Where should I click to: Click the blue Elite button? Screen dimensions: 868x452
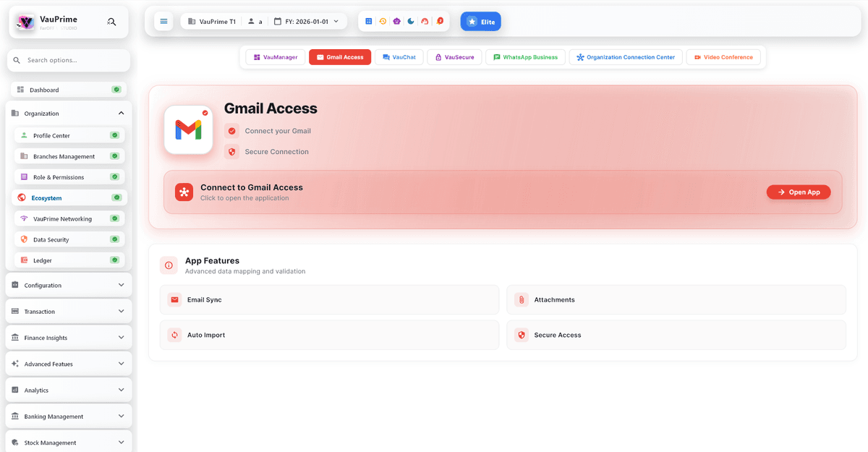481,22
